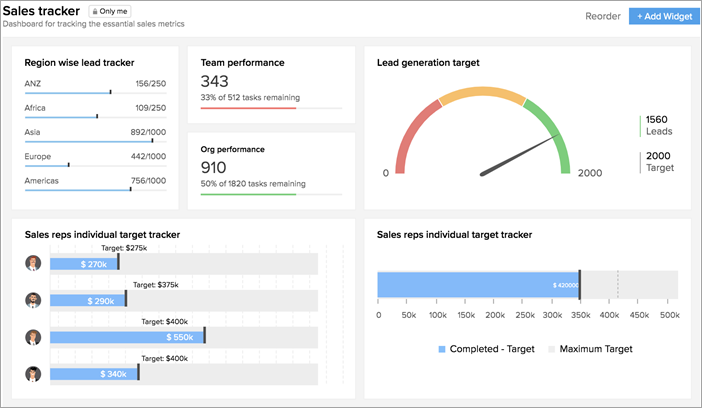Image resolution: width=702 pixels, height=408 pixels.
Task: Click the Africa lead progress bar
Action: 95,117
